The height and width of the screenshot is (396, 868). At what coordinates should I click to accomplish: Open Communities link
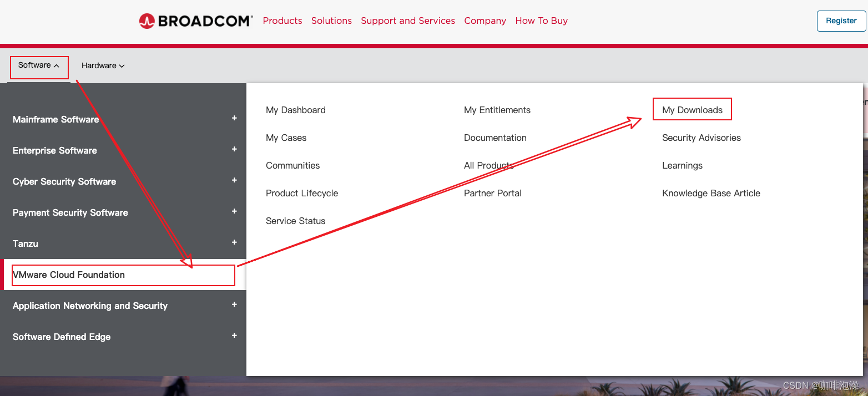(293, 165)
